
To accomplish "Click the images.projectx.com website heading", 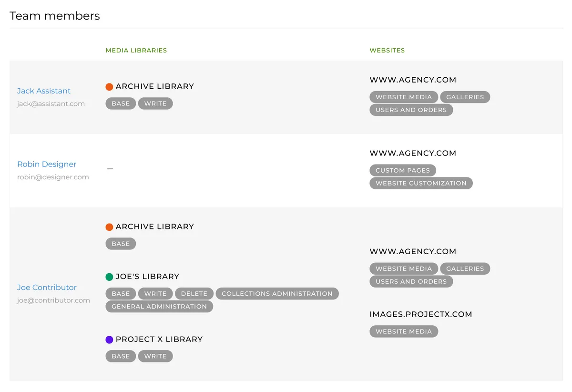I will (x=420, y=314).
